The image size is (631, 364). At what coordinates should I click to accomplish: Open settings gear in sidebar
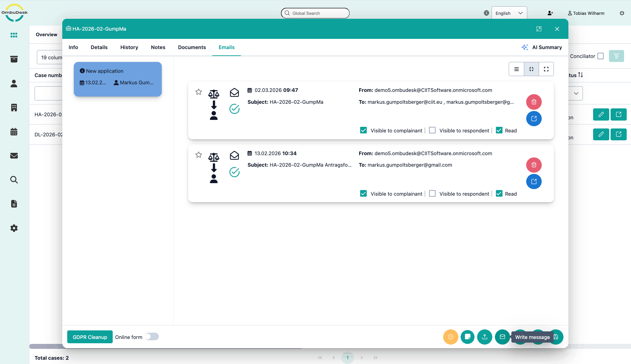click(14, 228)
